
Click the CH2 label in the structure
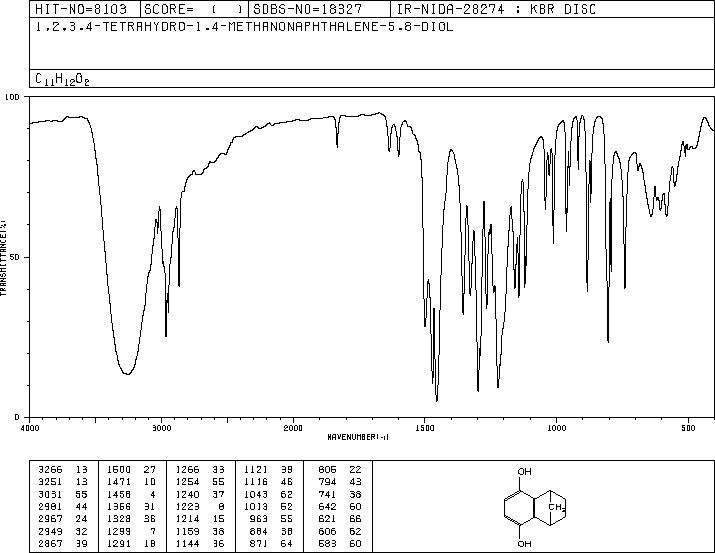557,507
